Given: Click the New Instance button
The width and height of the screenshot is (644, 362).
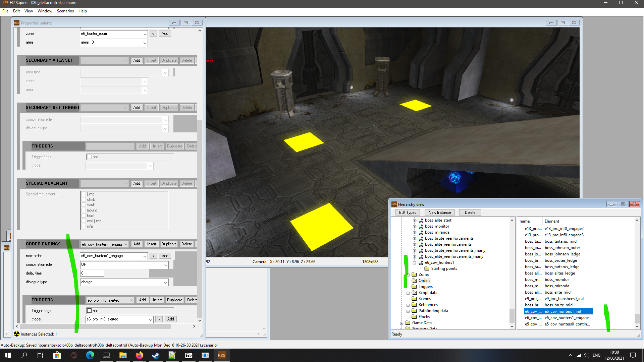Looking at the screenshot, I should [439, 213].
